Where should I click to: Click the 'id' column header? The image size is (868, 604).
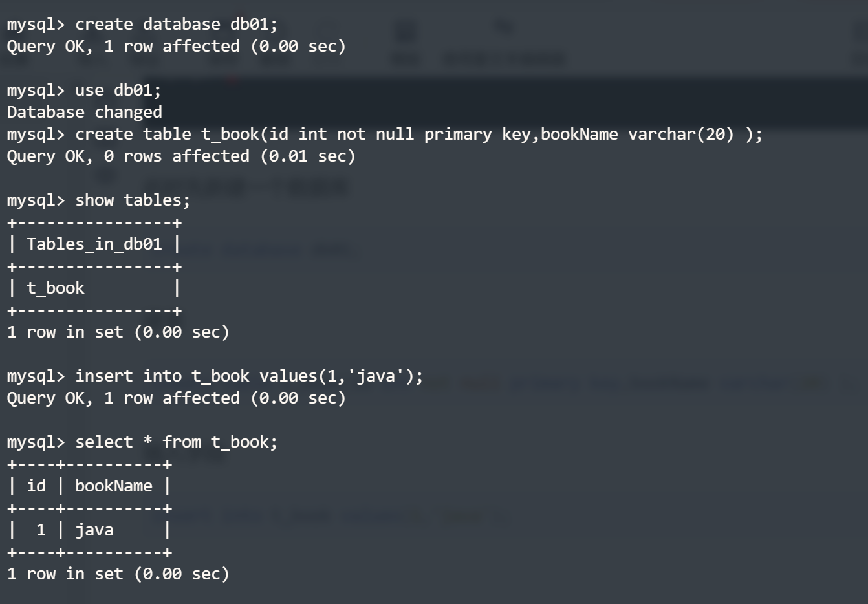(36, 486)
